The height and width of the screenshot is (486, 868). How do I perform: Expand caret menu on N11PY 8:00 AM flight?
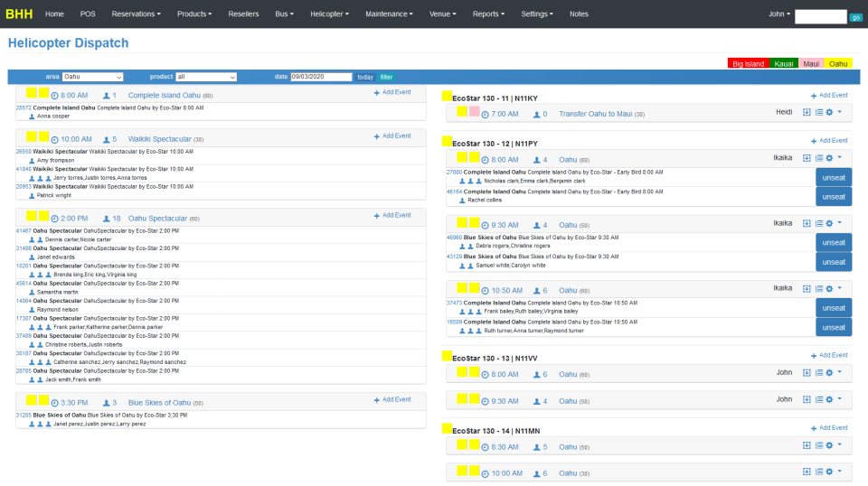tap(840, 158)
